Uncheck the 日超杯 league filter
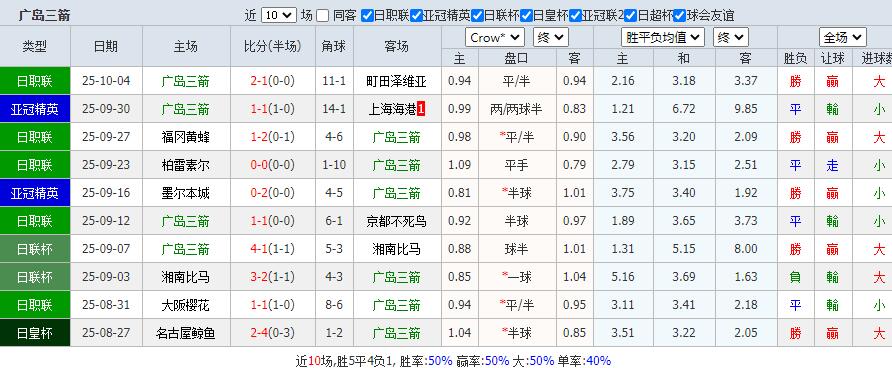This screenshot has height=368, width=892. (x=630, y=15)
